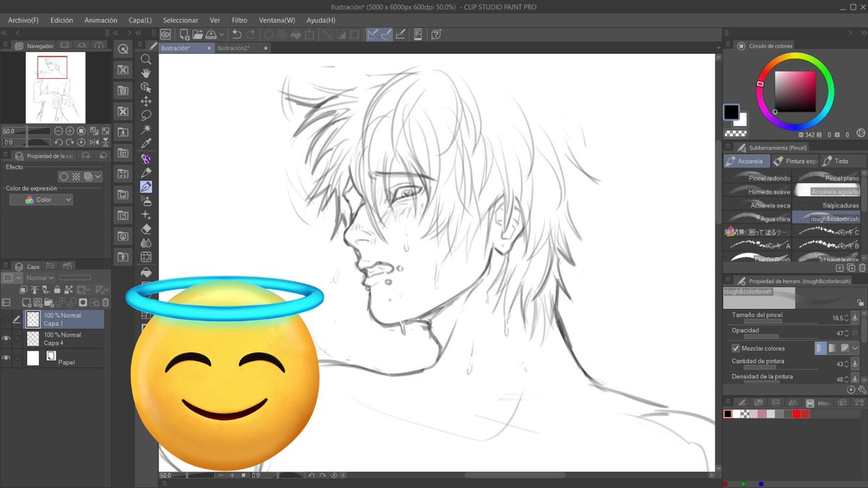Click the Quick Access icon in left strip

123,49
